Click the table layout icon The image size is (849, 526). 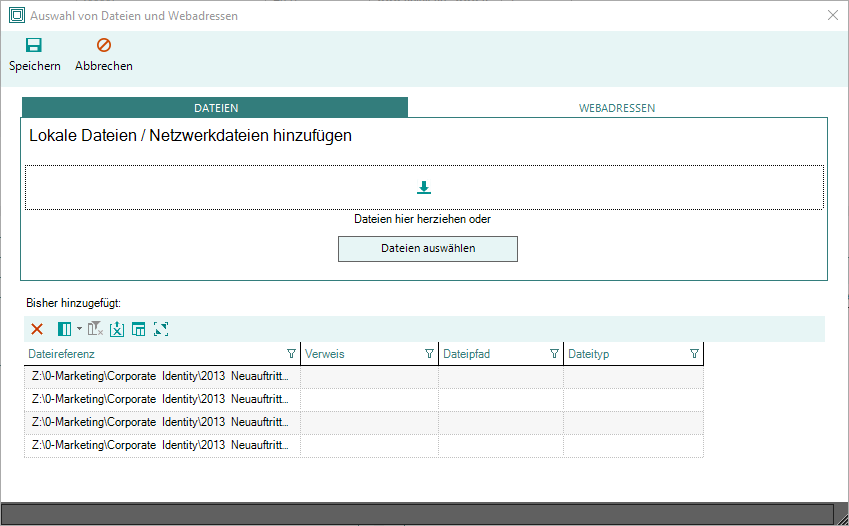pos(139,329)
